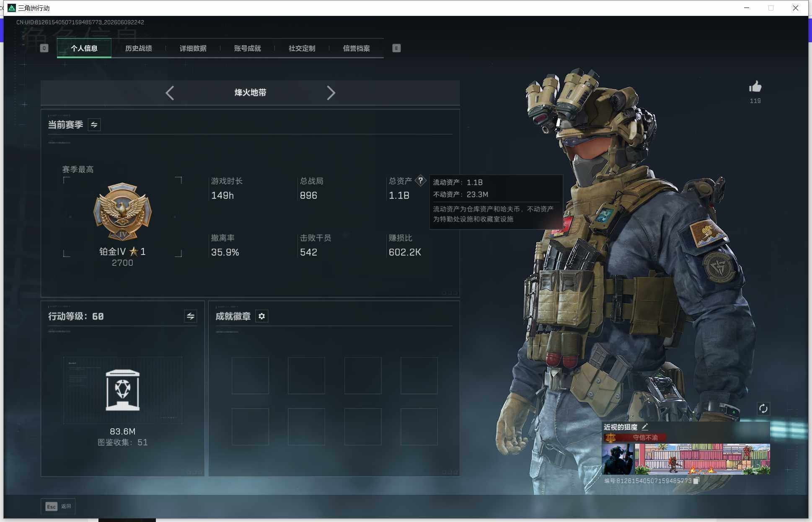812x522 pixels.
Task: Click the CN UID text at top
Action: click(80, 22)
